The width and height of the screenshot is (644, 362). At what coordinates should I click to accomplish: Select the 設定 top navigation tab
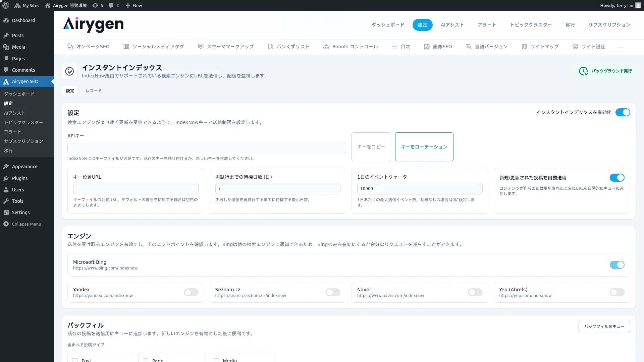[x=422, y=25]
